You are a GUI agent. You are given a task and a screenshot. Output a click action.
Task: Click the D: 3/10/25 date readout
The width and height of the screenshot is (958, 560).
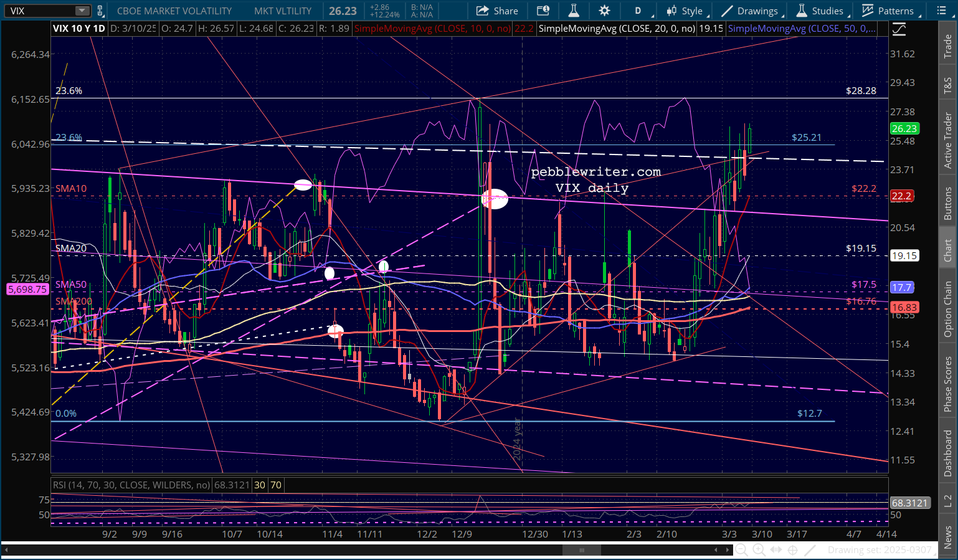(133, 29)
